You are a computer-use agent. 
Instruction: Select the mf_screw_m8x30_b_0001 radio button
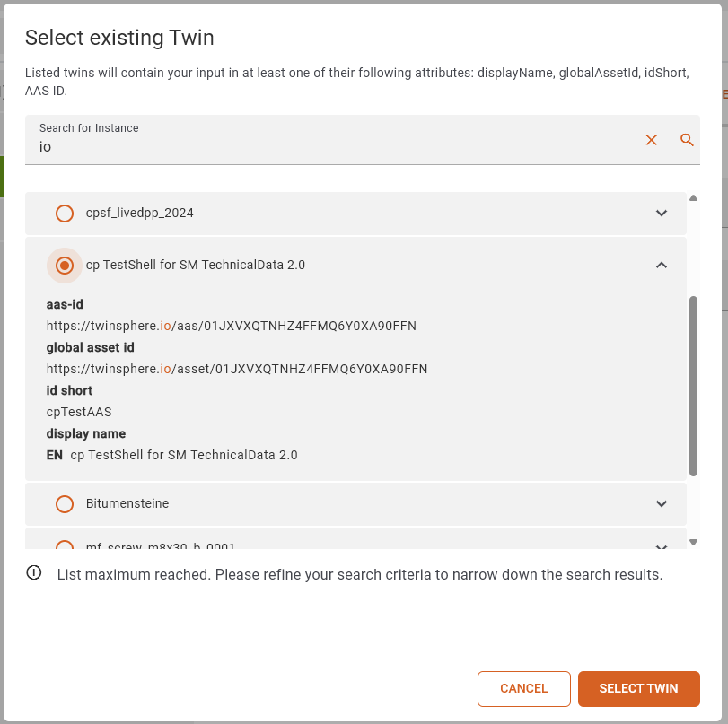(x=64, y=548)
